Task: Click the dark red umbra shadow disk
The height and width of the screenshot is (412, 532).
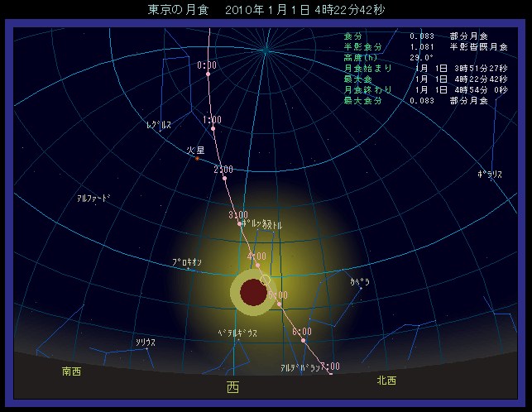Action: [253, 292]
